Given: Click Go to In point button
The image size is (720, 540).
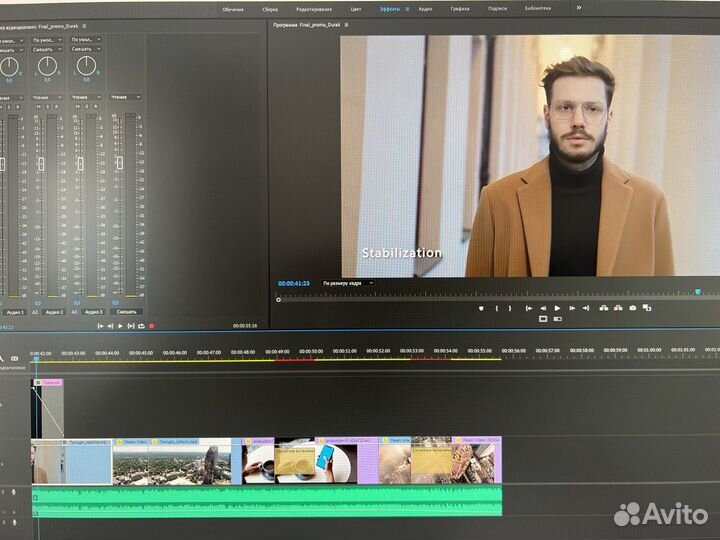Looking at the screenshot, I should tap(527, 308).
